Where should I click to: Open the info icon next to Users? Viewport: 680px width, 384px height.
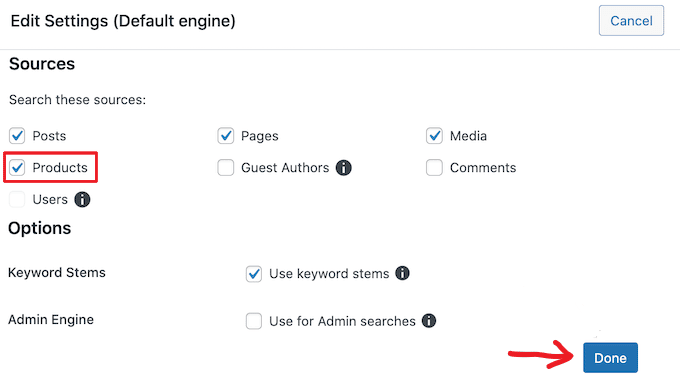click(82, 200)
